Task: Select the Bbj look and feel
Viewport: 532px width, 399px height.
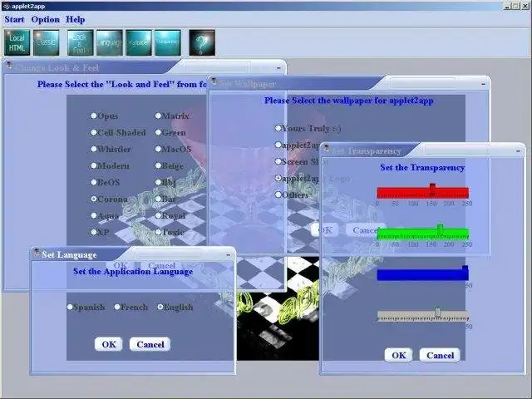Action: pyautogui.click(x=165, y=183)
